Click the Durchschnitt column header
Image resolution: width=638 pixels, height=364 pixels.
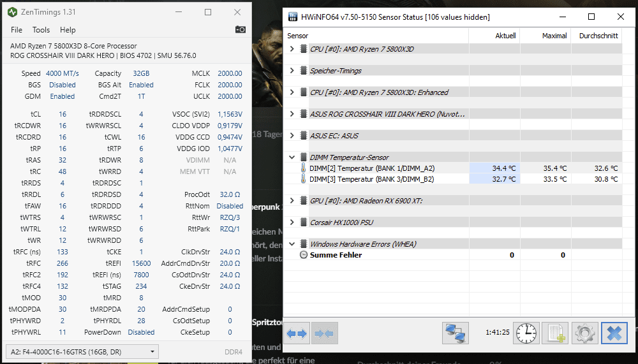click(597, 36)
